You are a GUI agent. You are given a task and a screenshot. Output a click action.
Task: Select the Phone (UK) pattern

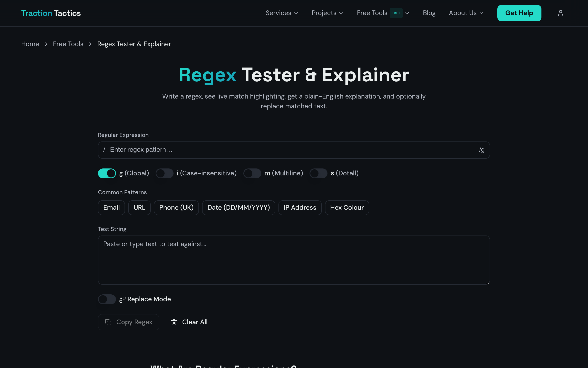click(176, 208)
